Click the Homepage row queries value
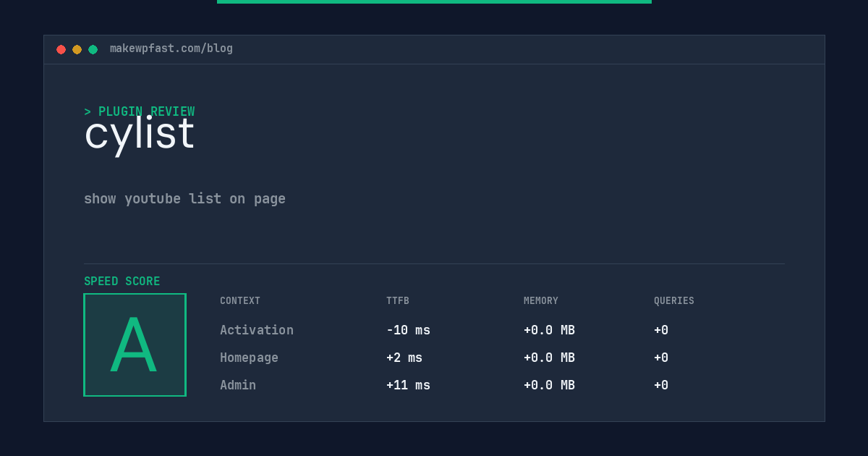 [x=661, y=358]
